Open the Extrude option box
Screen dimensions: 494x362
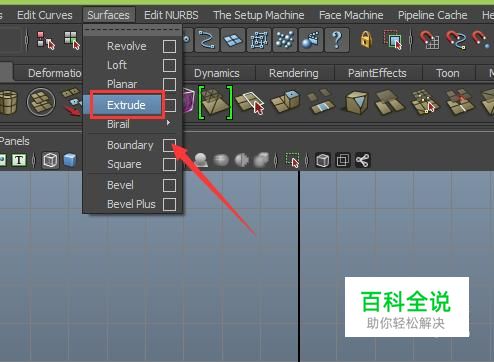tap(170, 105)
